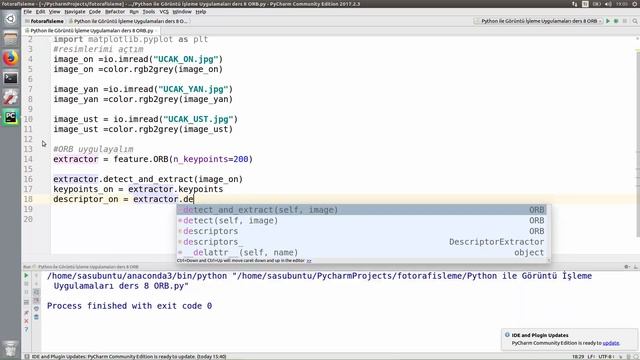
Task: Click the LF line separator in status bar
Action: tap(591, 357)
